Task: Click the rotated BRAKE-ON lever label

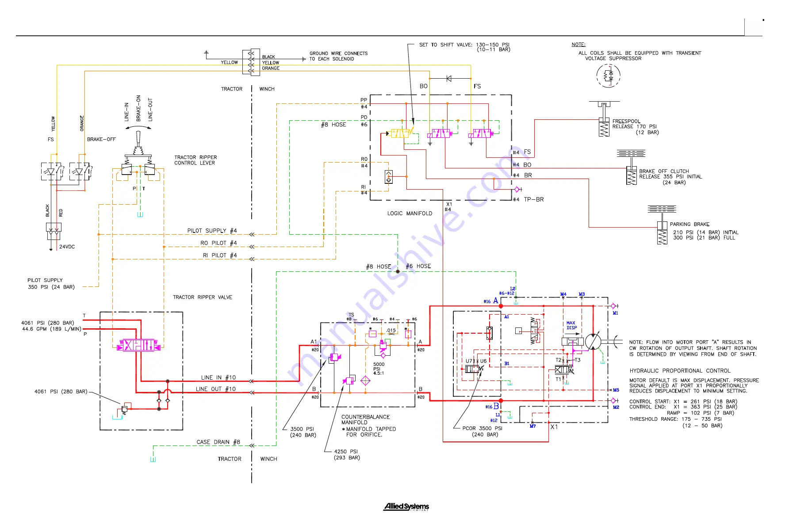Action: coord(138,108)
